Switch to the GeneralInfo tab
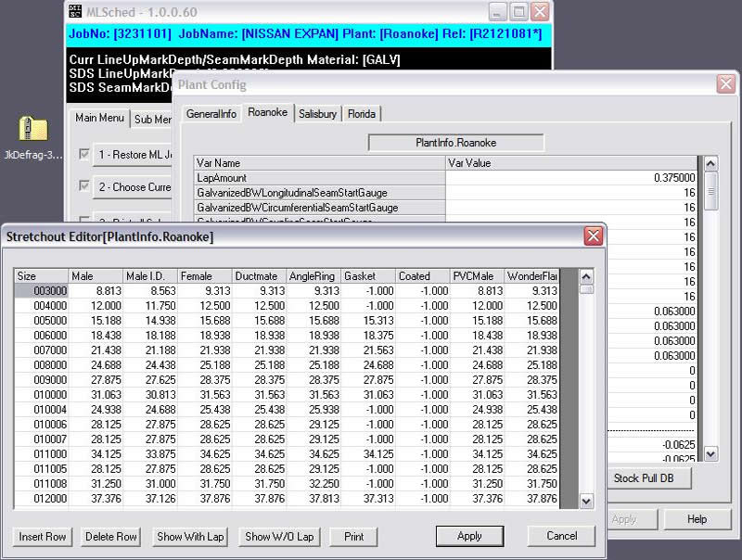This screenshot has width=742, height=560. pos(211,114)
